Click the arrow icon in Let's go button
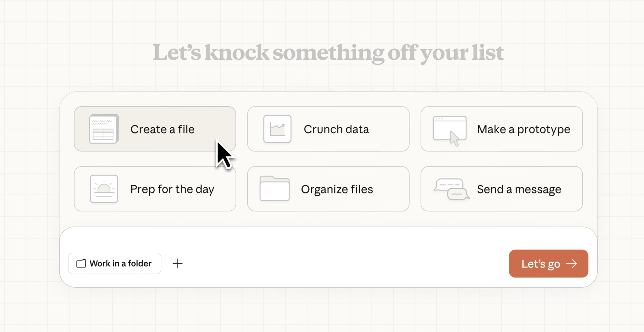This screenshot has width=644, height=332. [571, 264]
